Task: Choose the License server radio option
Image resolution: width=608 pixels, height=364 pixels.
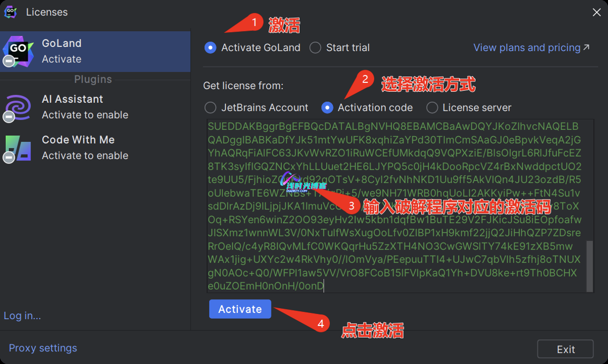Action: (x=432, y=108)
